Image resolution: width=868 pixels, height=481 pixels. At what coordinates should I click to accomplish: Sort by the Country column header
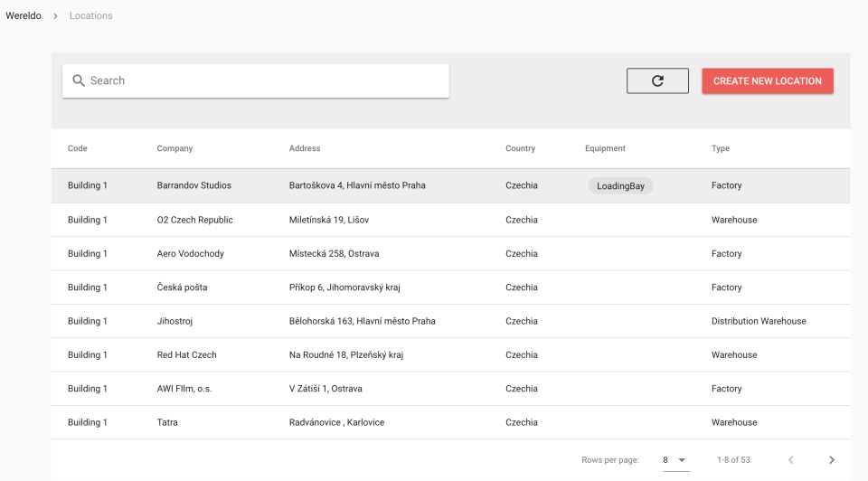point(520,148)
